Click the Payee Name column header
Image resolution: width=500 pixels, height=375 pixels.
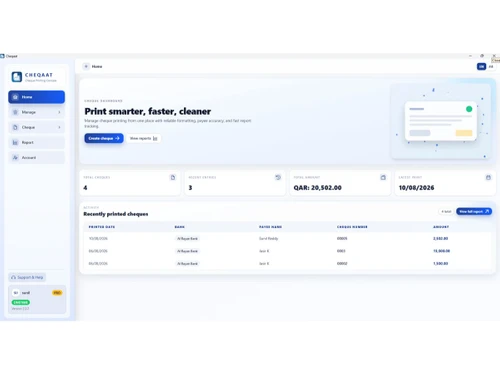[270, 227]
